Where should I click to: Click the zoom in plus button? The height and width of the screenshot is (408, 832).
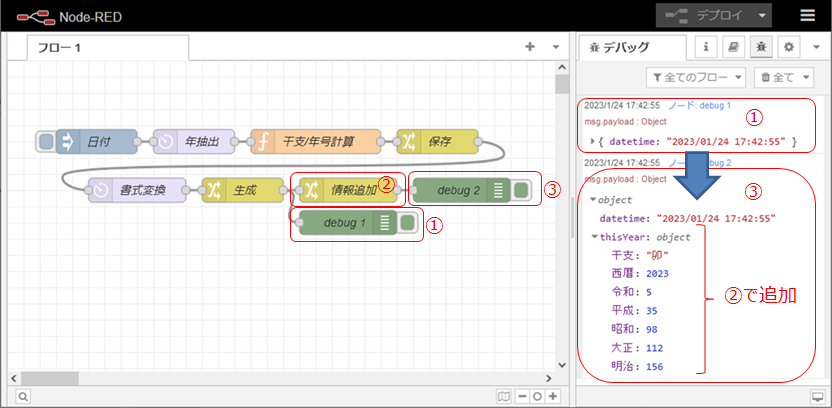point(553,396)
